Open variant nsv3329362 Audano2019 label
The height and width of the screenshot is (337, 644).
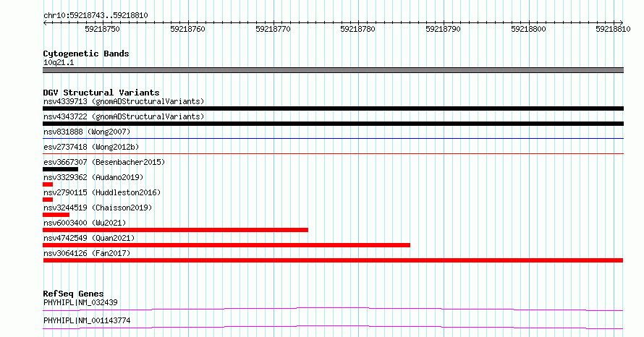click(x=93, y=177)
